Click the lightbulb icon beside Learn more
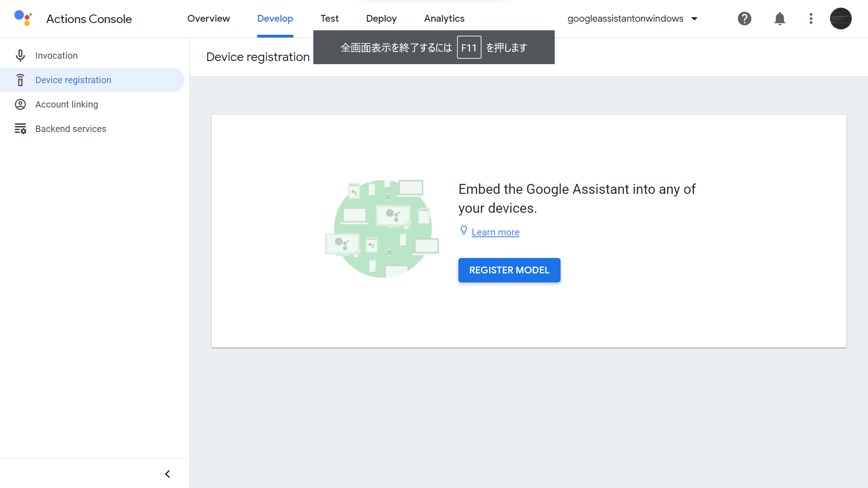 tap(464, 230)
